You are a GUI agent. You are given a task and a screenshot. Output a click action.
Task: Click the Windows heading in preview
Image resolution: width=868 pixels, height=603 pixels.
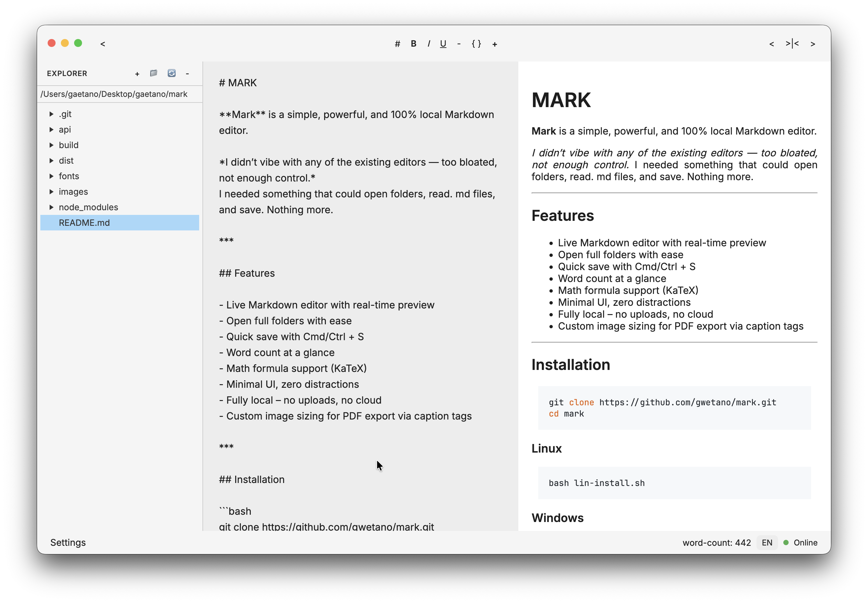(558, 518)
